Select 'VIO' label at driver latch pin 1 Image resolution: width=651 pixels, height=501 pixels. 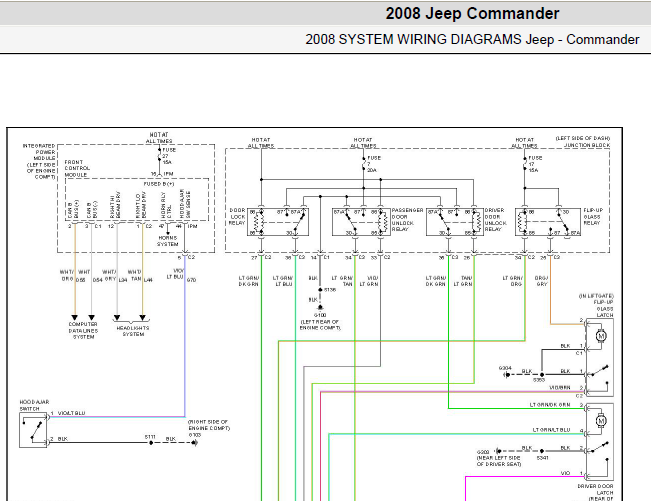pos(565,473)
